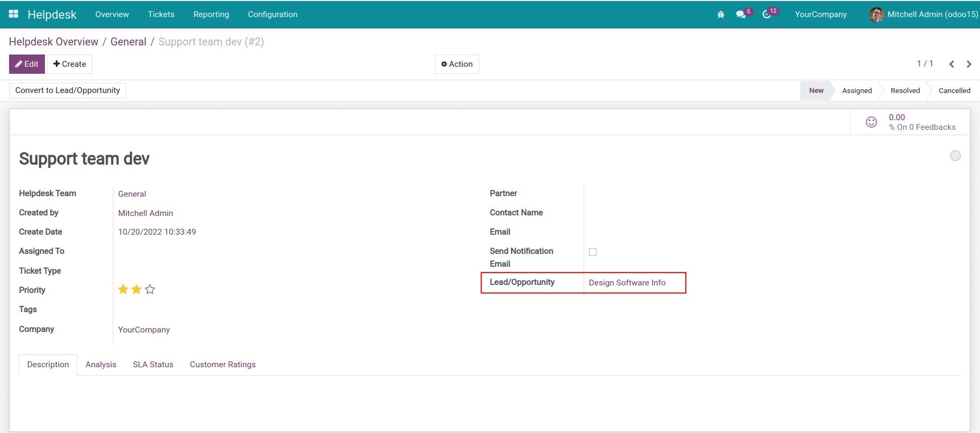The image size is (980, 433).
Task: Open the apps grid menu icon
Action: click(13, 14)
